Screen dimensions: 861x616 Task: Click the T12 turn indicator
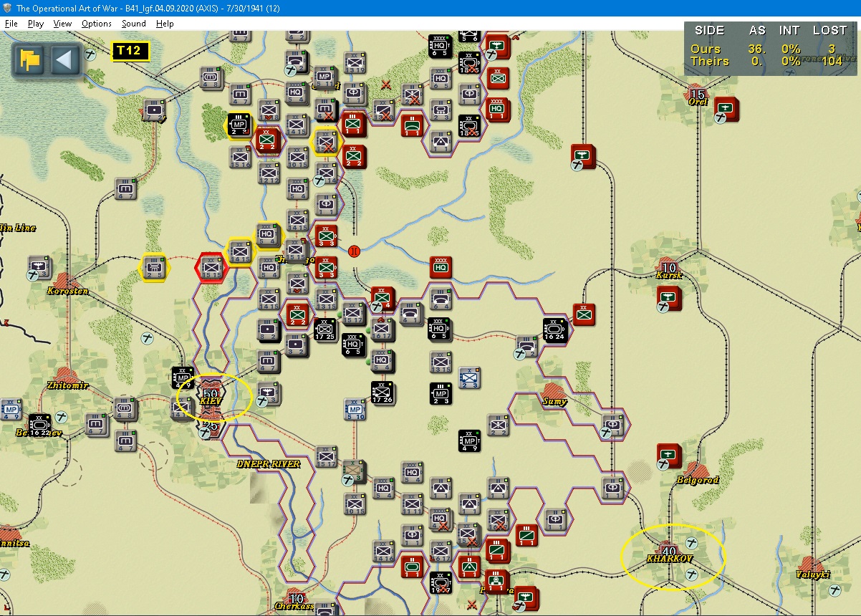pos(130,51)
